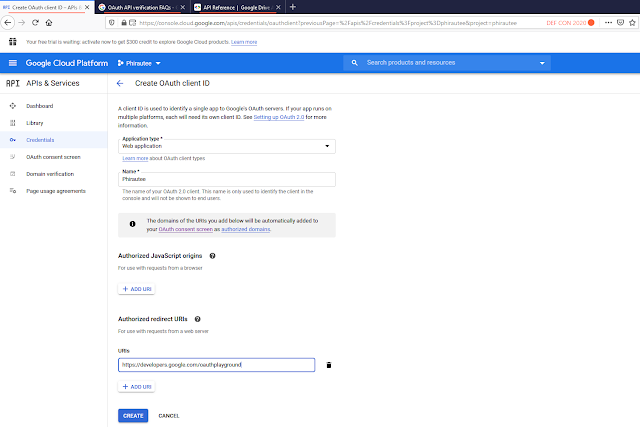The image size is (640, 427).
Task: Open the Phirautee project selector dropdown
Action: (139, 63)
